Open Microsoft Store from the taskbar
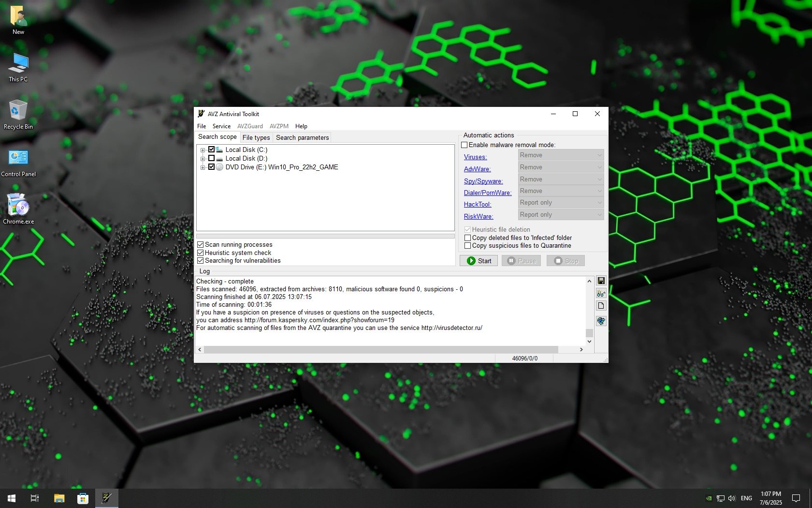The image size is (812, 508). pos(83,498)
